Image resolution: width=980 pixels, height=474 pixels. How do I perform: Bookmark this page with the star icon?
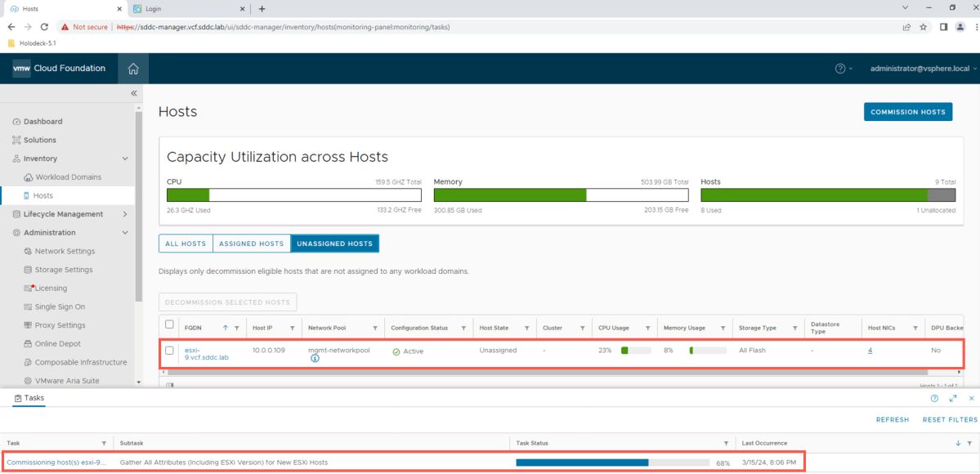click(923, 27)
